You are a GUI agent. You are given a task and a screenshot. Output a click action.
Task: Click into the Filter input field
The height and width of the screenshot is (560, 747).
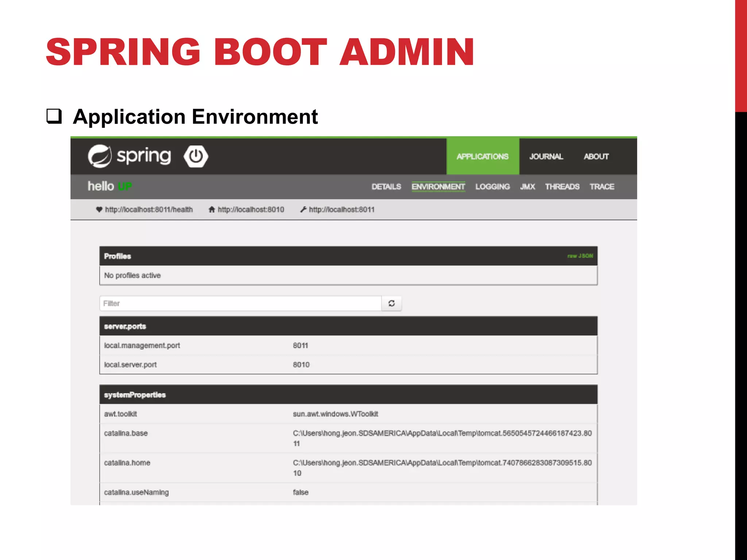(x=240, y=303)
